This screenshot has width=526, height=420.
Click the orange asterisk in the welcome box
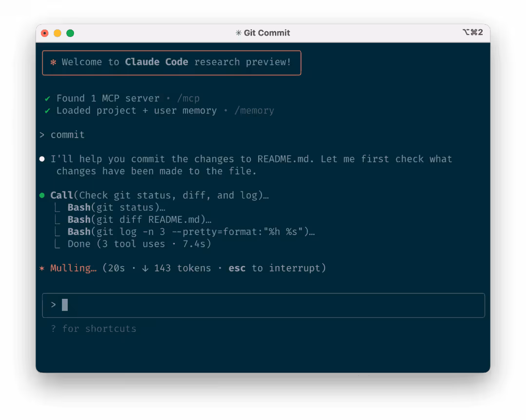[53, 62]
